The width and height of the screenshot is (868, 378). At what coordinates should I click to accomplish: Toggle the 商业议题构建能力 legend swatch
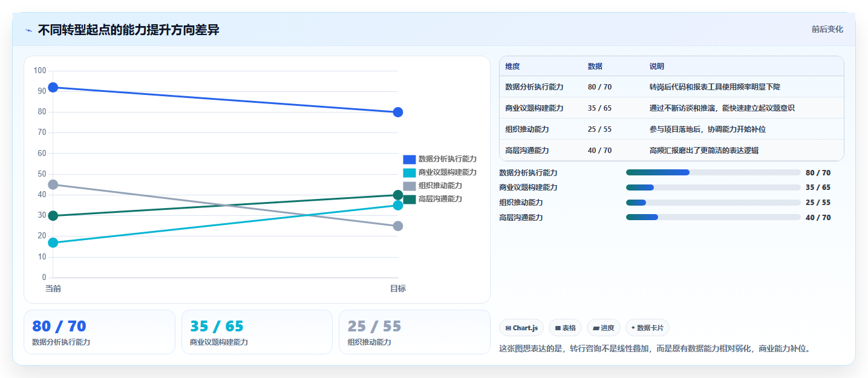coord(410,172)
